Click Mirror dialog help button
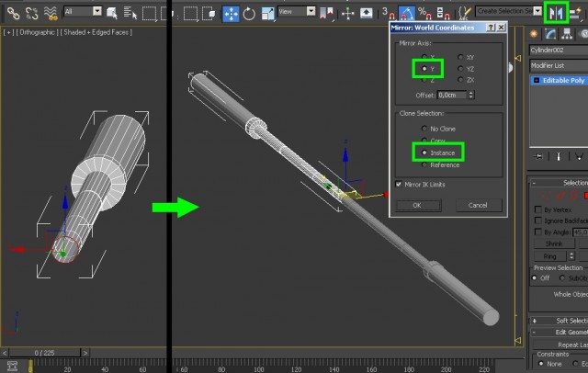 click(491, 28)
